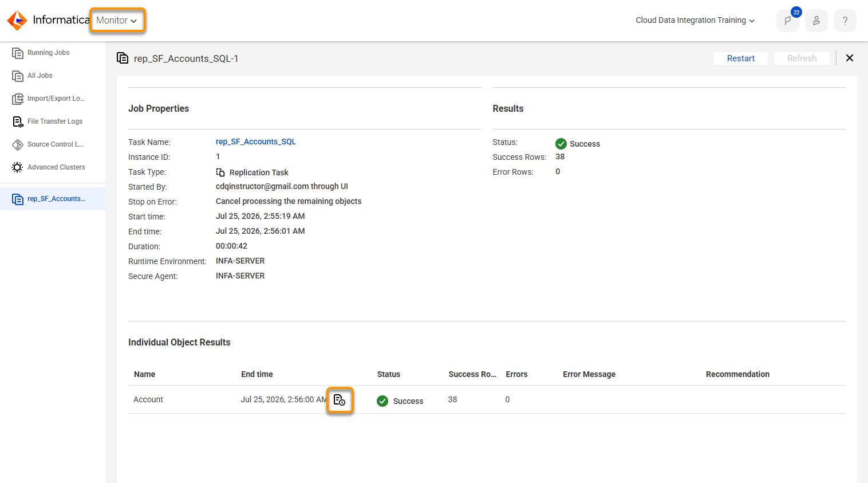Open File Transfer Logs page
868x483 pixels.
pyautogui.click(x=55, y=121)
